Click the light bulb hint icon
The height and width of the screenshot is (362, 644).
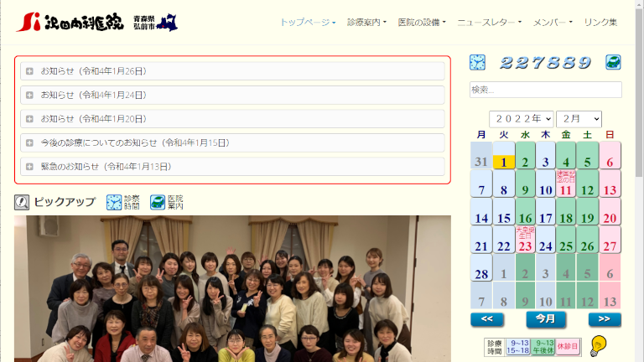click(x=598, y=346)
